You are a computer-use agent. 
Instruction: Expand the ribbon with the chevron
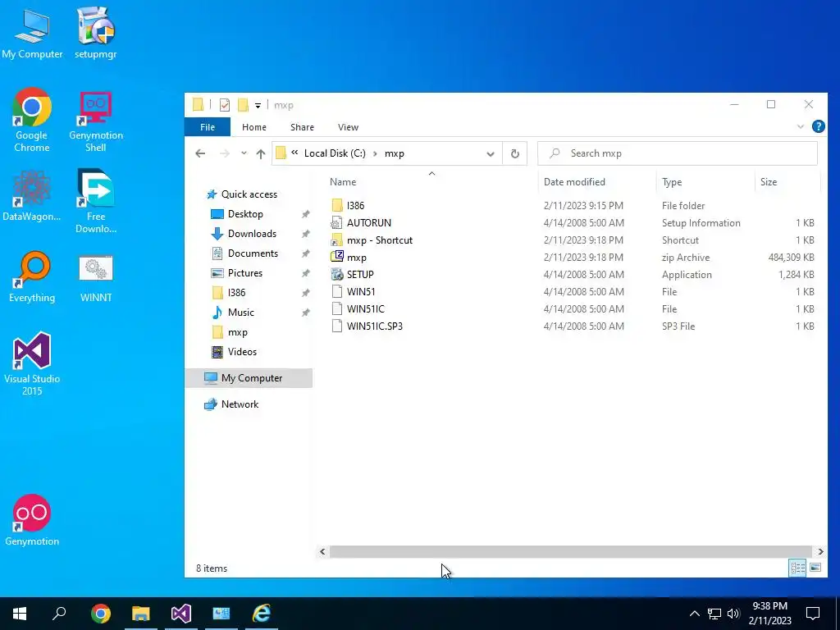801,127
